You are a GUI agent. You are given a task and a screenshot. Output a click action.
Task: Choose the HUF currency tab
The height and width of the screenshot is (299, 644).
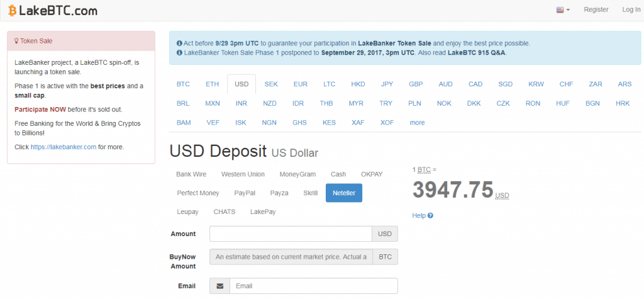[563, 103]
